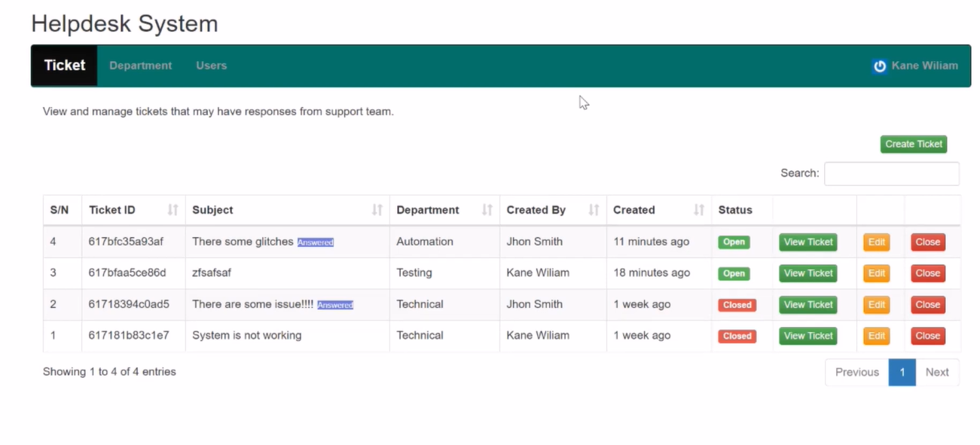Sort table by Subject arrows

coord(377,210)
